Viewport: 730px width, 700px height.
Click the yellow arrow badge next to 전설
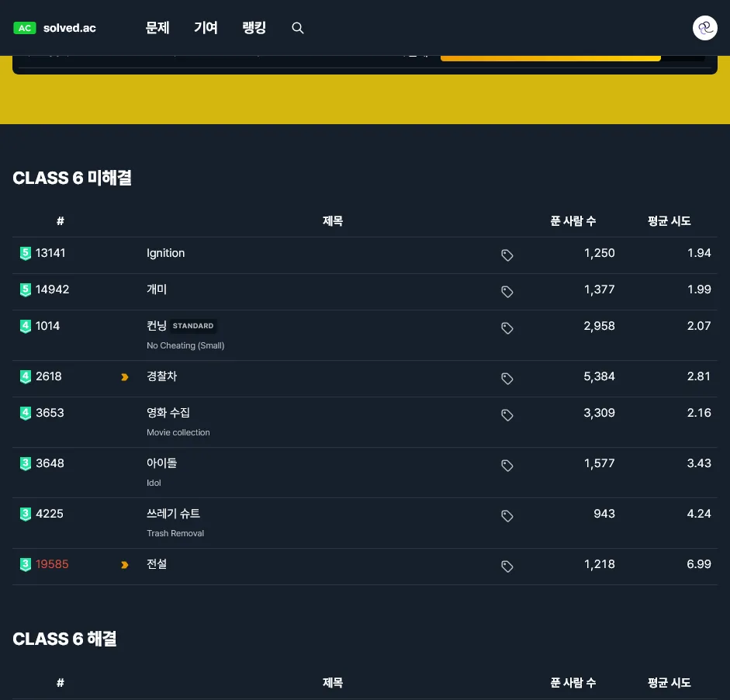[x=124, y=564]
